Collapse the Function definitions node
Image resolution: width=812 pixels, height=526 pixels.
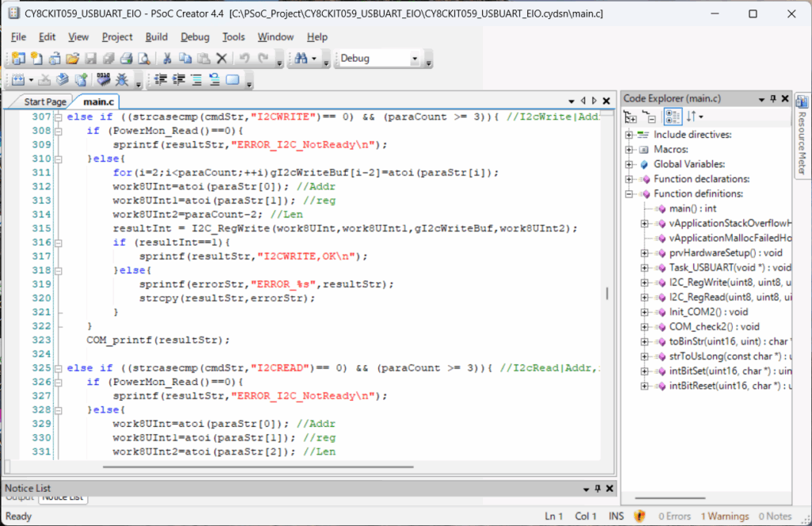[x=629, y=194]
